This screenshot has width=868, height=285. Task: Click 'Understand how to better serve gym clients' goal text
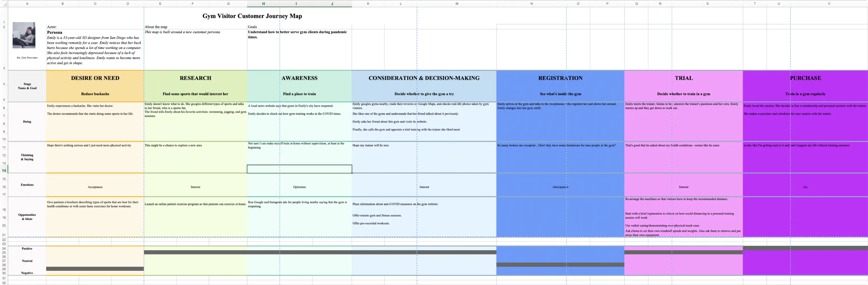pos(297,34)
